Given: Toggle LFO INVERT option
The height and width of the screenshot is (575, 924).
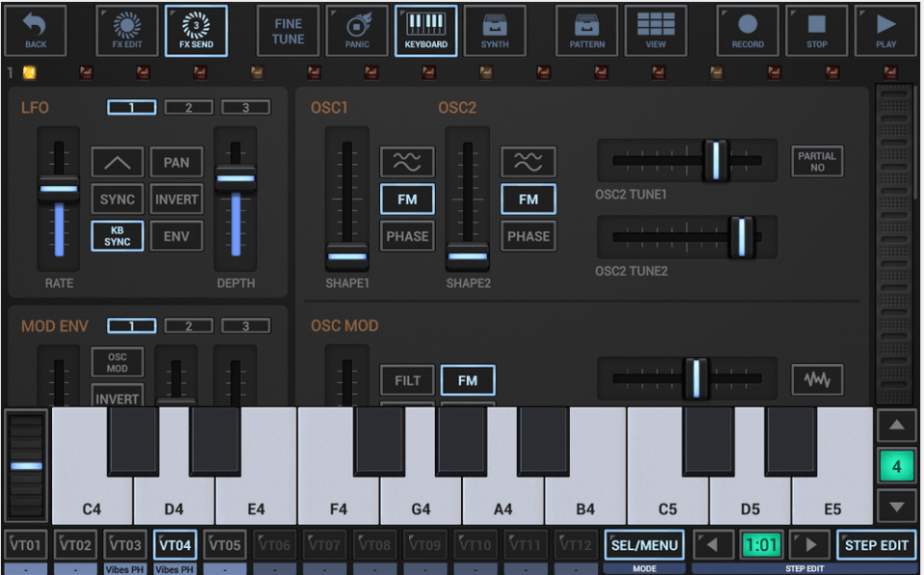Looking at the screenshot, I should click(x=176, y=199).
